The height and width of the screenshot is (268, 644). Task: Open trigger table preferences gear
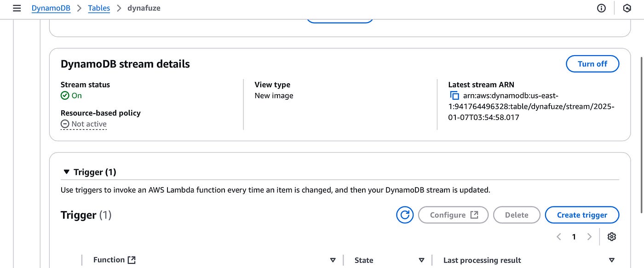[x=611, y=237]
